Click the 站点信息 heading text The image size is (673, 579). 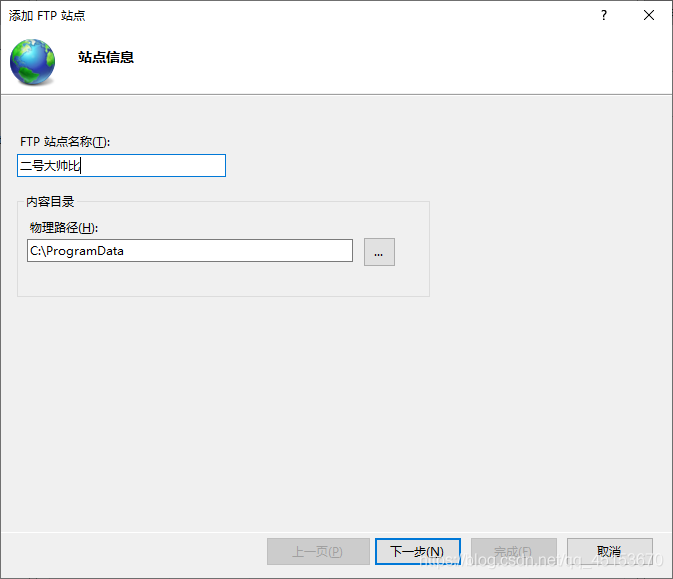tap(106, 57)
